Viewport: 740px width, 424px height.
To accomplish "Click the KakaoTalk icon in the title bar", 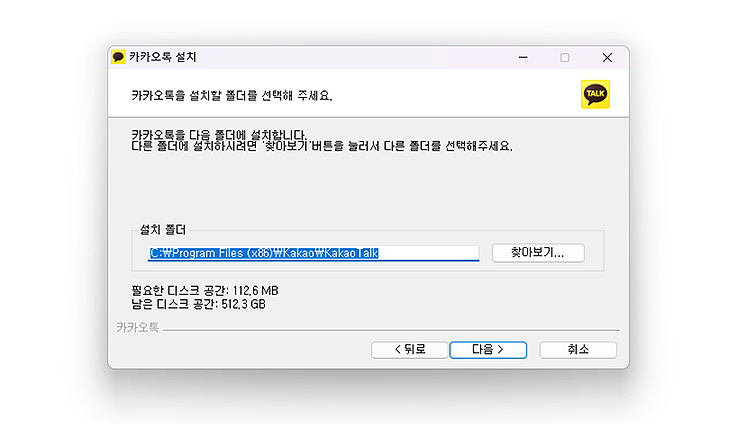I will 118,57.
